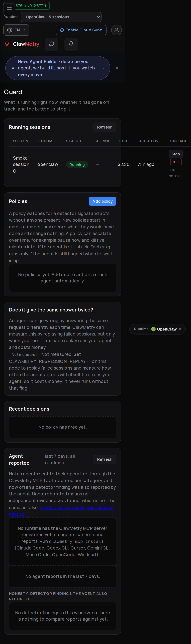Follow the arrow on Agent Builder banner

tap(103, 68)
